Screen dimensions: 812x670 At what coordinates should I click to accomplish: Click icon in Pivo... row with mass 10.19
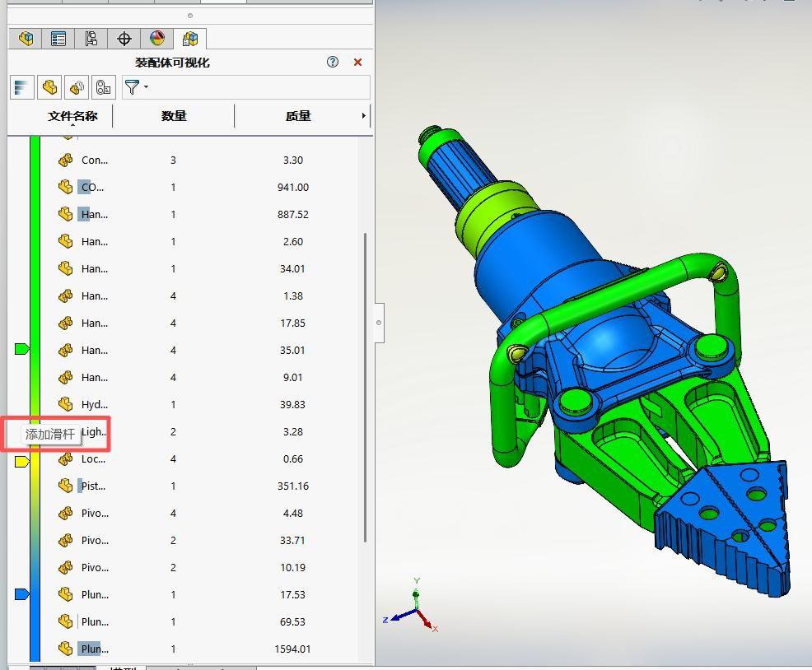(65, 567)
